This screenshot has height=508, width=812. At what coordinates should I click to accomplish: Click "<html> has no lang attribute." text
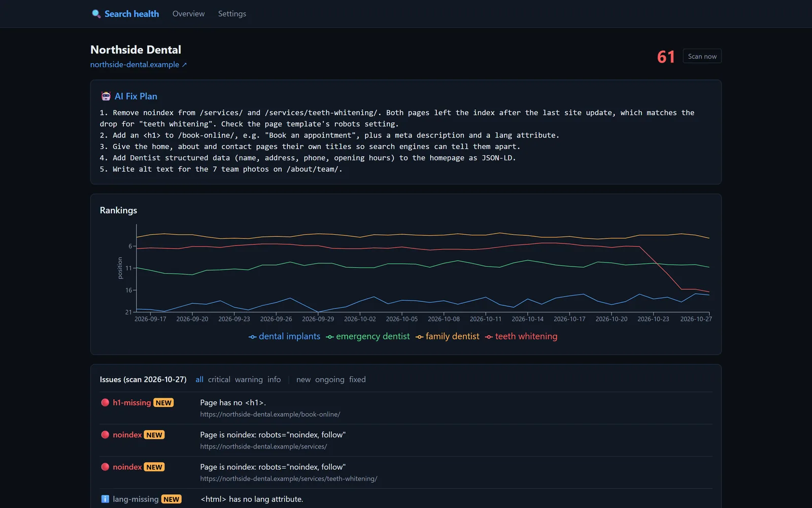tap(252, 499)
